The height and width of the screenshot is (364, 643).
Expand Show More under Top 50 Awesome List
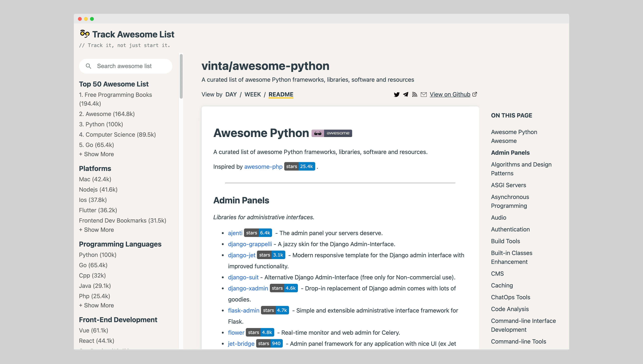click(96, 154)
